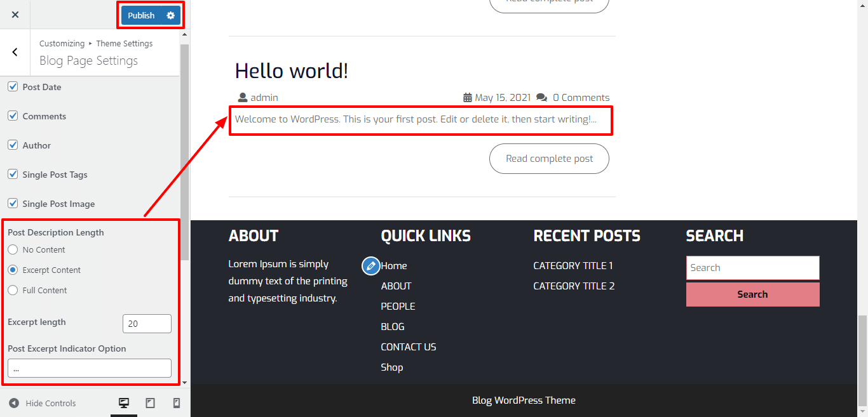
Task: Click the Excerpt length number field
Action: pos(147,324)
